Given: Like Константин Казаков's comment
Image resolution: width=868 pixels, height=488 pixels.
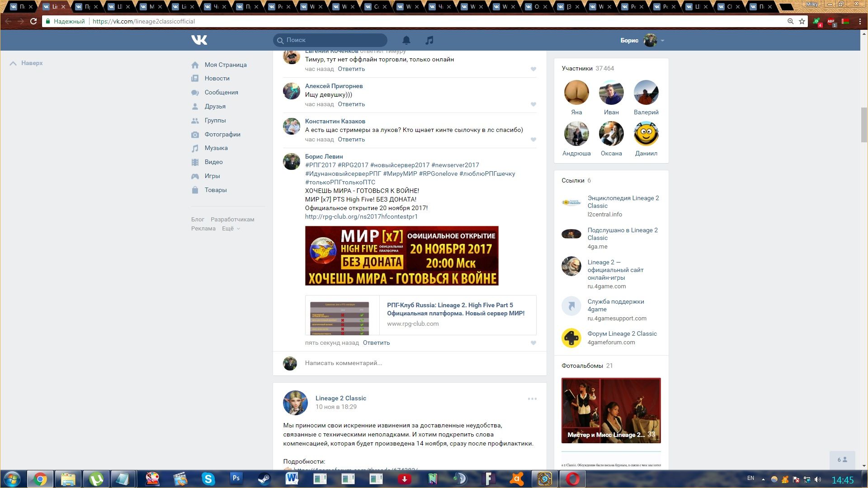Looking at the screenshot, I should 533,140.
